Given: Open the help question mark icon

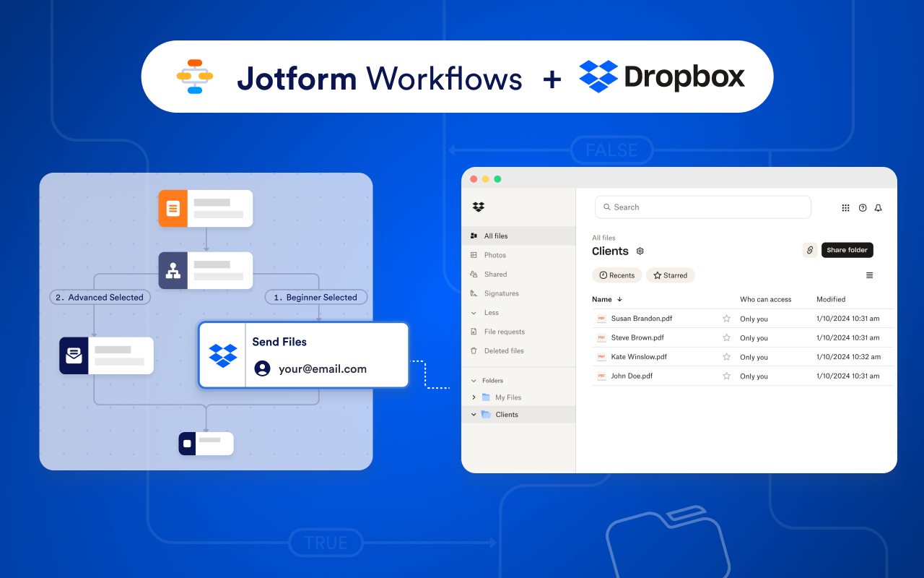Looking at the screenshot, I should point(863,207).
